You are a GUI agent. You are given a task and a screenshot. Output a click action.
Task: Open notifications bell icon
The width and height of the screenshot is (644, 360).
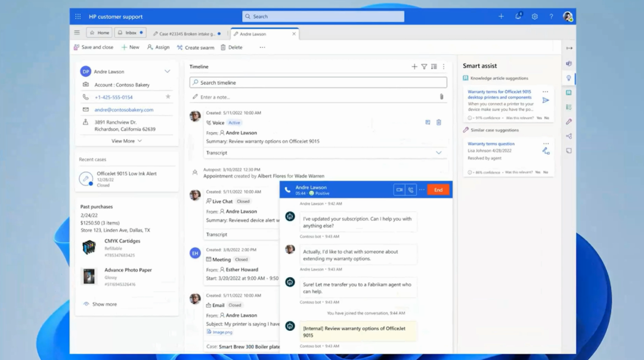[x=518, y=16]
